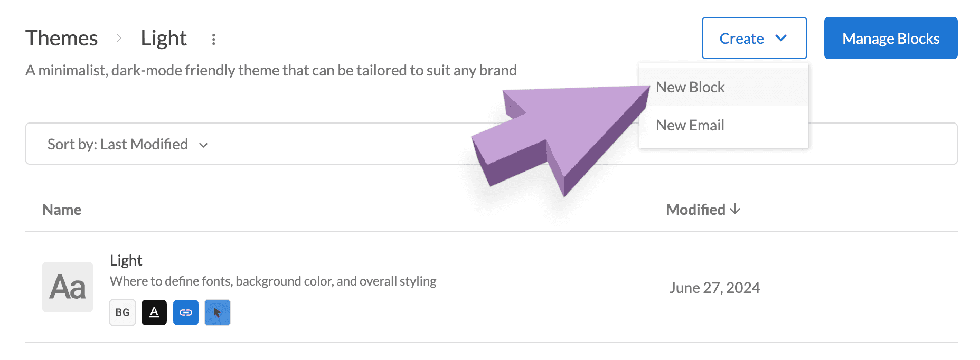980x360 pixels.
Task: Select New Block from the Create menu
Action: point(691,87)
